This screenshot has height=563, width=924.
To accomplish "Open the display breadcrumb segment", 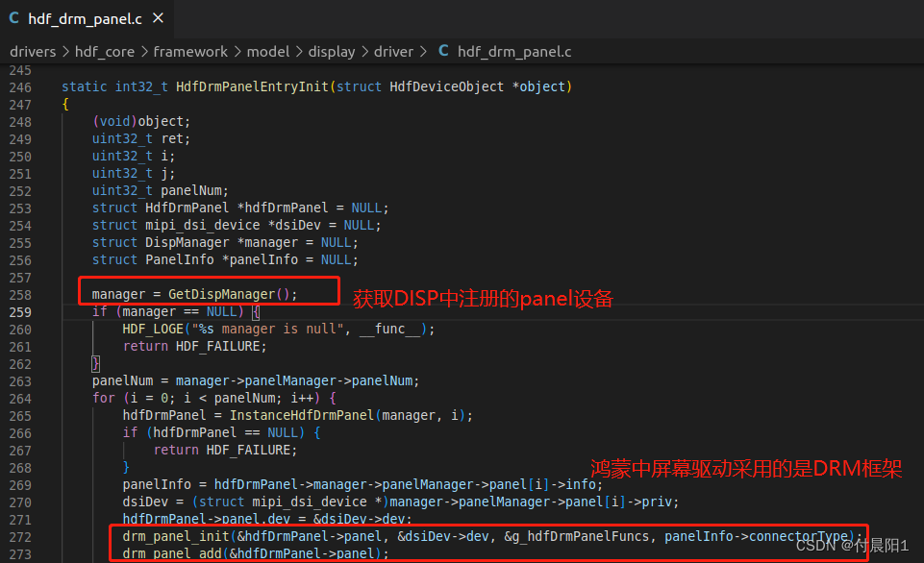I will (x=332, y=52).
